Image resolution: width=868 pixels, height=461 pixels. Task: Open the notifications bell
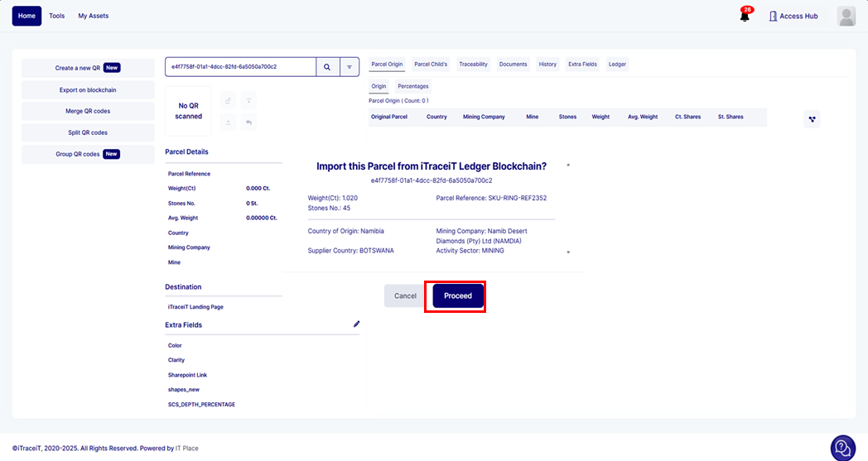(744, 16)
